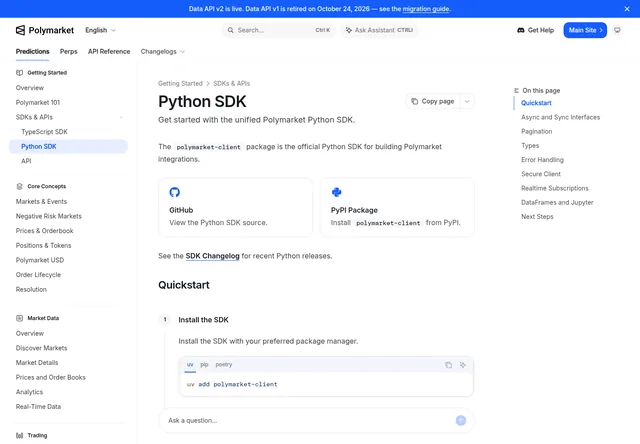
Task: Jump to Realtime Subscriptions section
Action: point(555,188)
